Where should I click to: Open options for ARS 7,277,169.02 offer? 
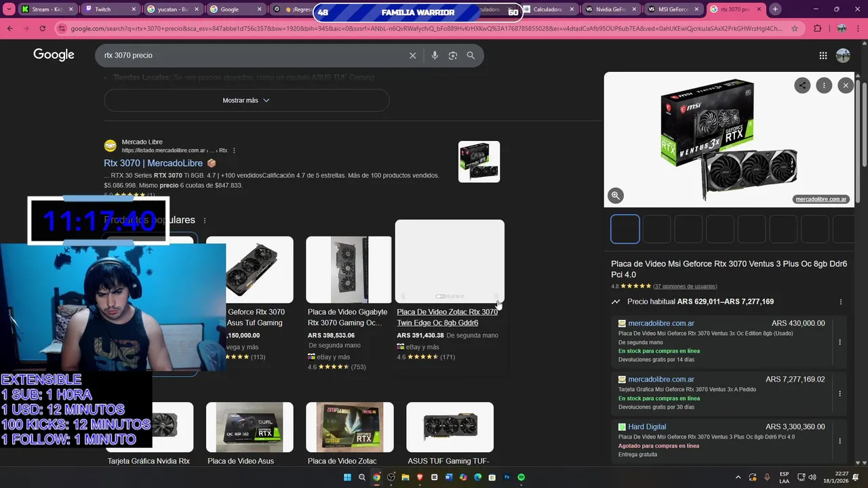[840, 393]
